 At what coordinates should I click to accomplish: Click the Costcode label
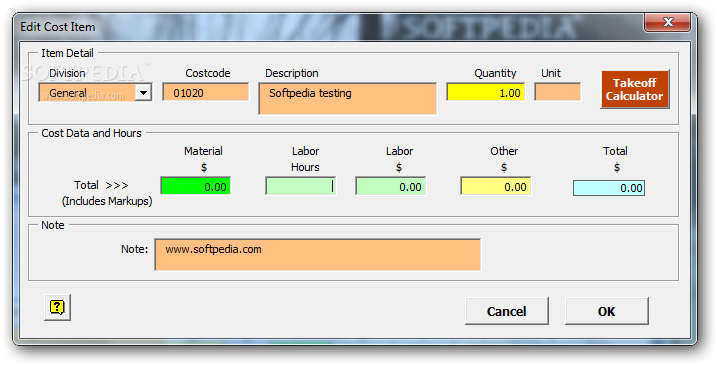pos(208,73)
